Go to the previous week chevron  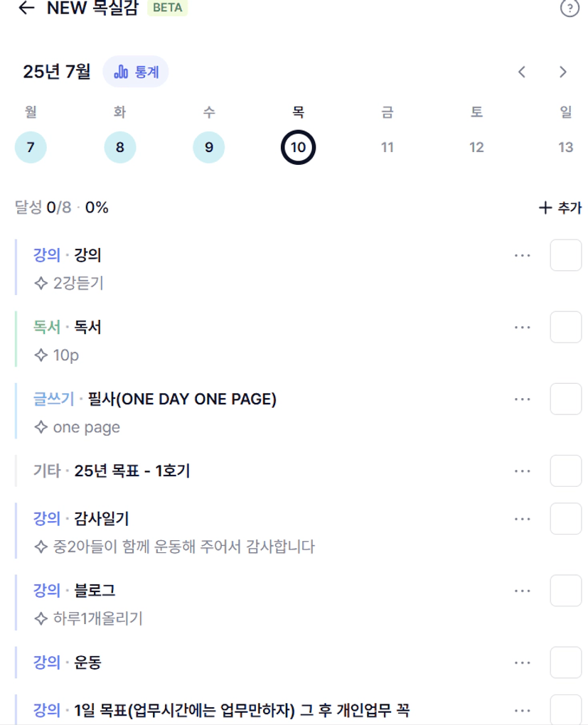522,72
